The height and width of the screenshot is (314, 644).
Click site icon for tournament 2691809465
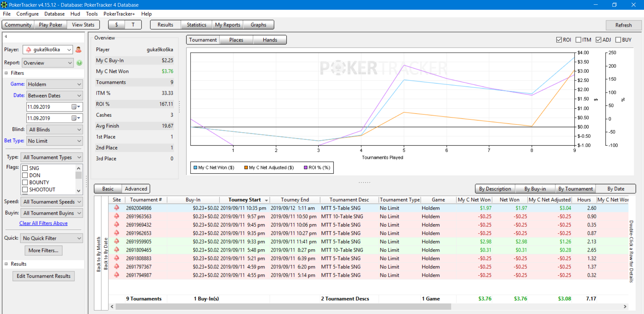tap(117, 250)
